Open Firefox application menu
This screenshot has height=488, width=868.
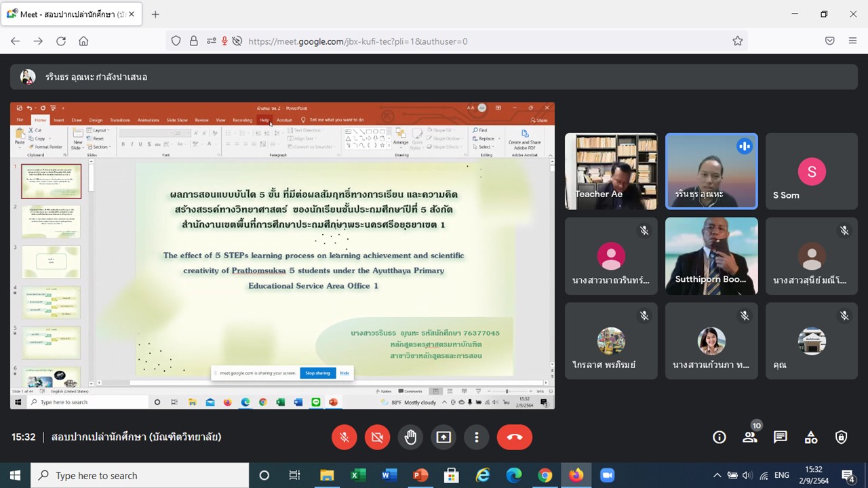(852, 41)
